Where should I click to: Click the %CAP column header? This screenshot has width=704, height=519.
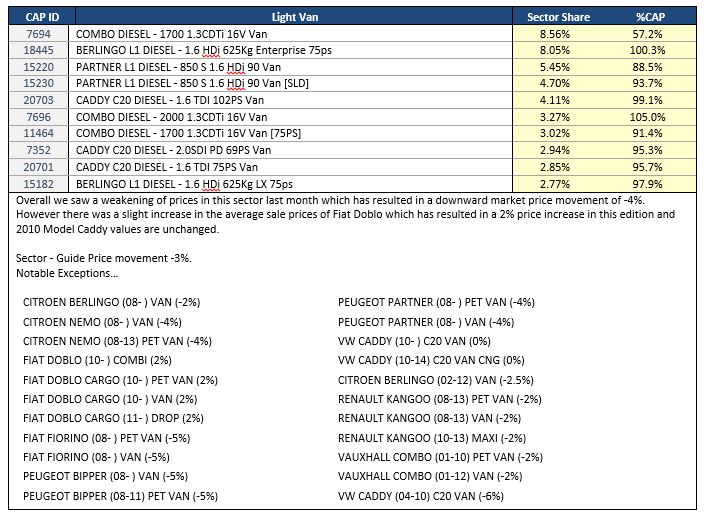point(650,17)
